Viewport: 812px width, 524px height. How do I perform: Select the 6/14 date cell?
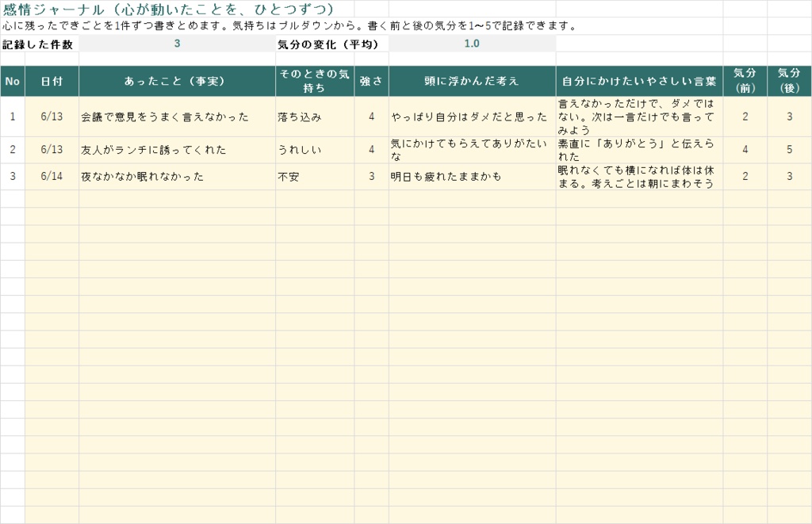52,177
